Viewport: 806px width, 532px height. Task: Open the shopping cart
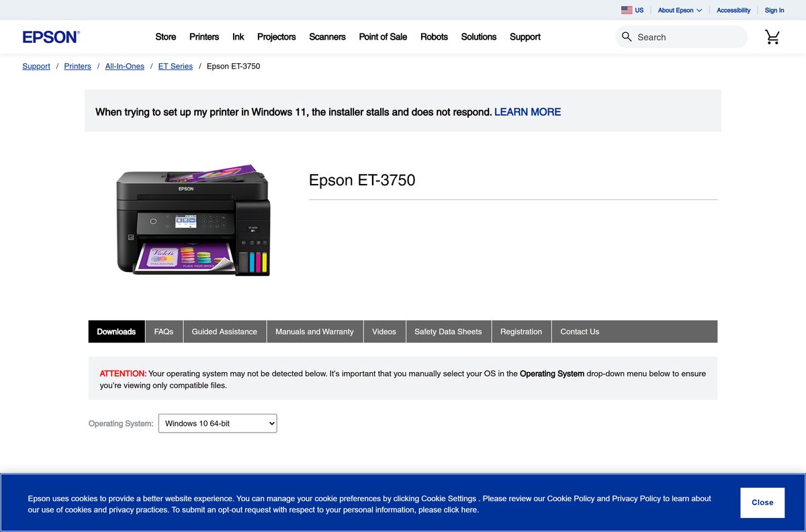click(772, 37)
